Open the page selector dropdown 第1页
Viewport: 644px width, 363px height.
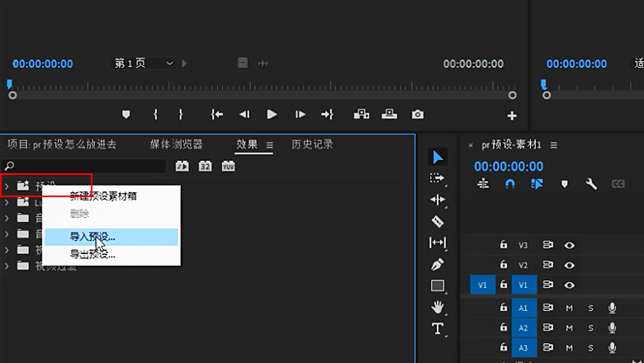coord(143,64)
